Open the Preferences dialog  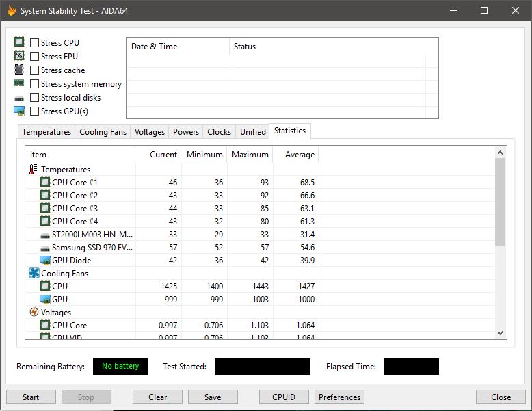339,397
